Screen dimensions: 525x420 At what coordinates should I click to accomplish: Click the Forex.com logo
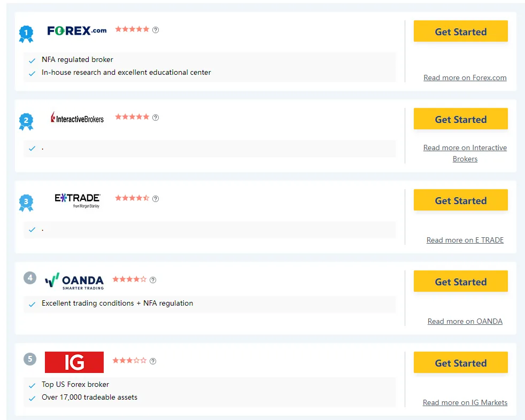coord(76,31)
